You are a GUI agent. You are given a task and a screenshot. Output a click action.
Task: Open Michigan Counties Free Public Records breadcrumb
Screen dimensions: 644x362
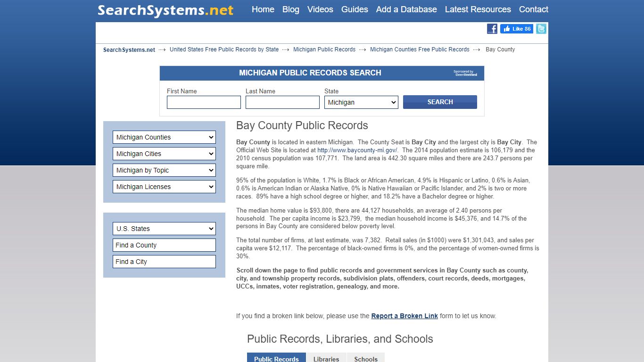tap(420, 49)
